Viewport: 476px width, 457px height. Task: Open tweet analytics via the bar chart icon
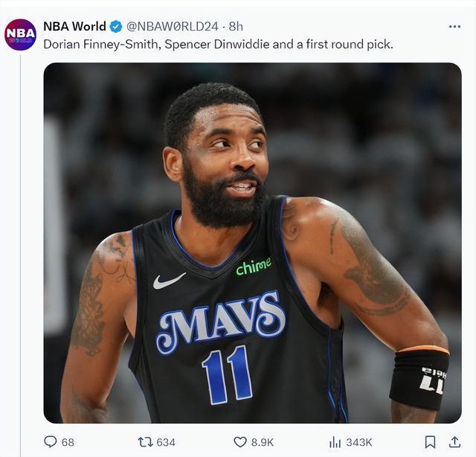point(335,441)
